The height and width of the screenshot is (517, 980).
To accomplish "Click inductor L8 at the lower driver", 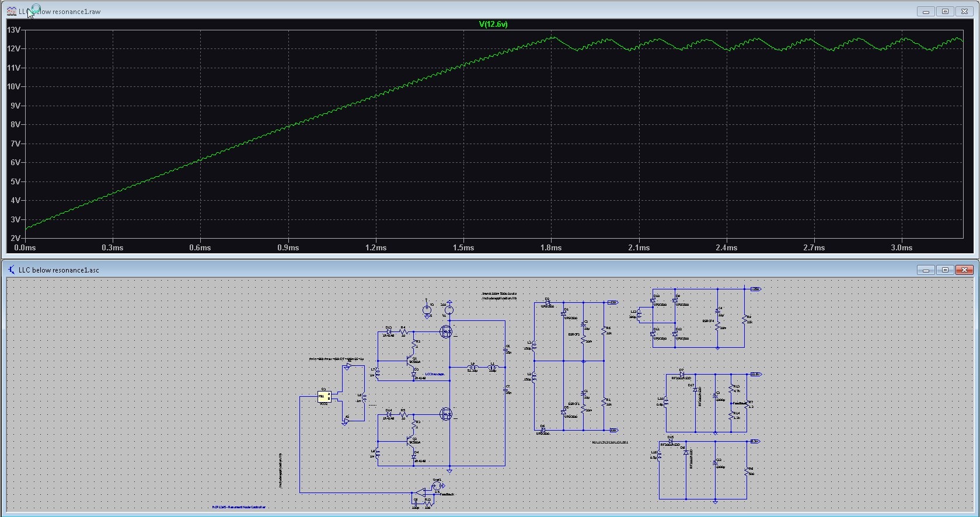I will pyautogui.click(x=377, y=454).
